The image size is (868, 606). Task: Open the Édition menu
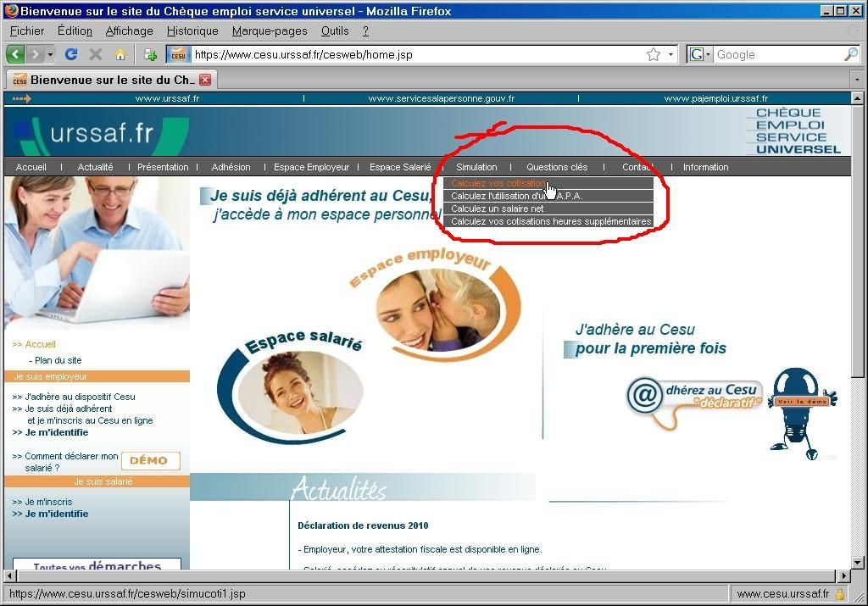[75, 31]
